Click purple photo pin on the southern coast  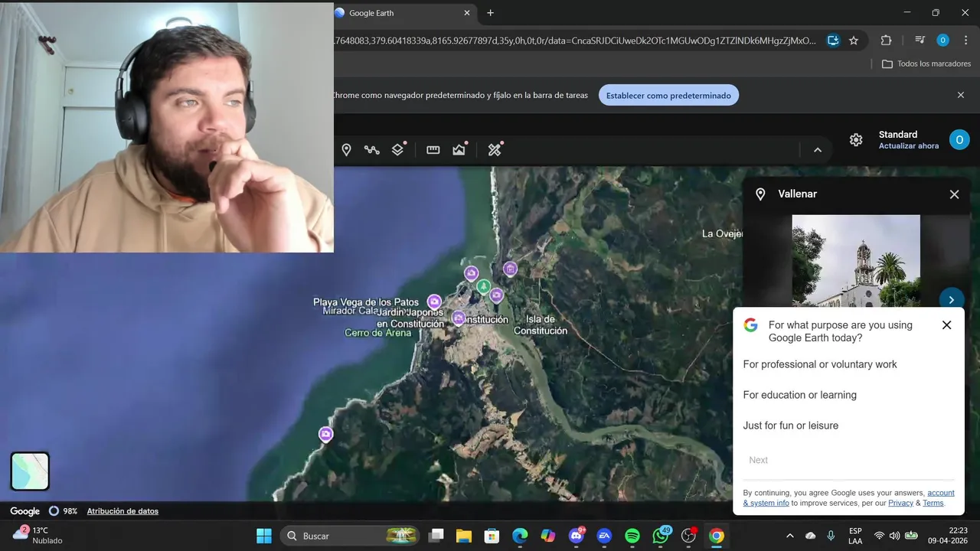click(326, 435)
